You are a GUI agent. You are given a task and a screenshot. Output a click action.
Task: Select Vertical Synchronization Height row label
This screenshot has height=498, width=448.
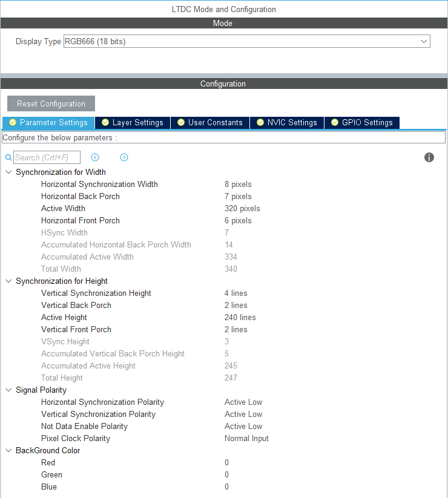point(96,293)
